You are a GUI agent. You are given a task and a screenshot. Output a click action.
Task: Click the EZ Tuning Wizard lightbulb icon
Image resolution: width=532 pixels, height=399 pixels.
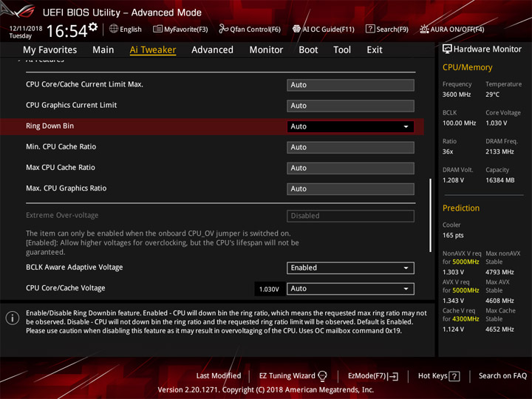coord(322,376)
